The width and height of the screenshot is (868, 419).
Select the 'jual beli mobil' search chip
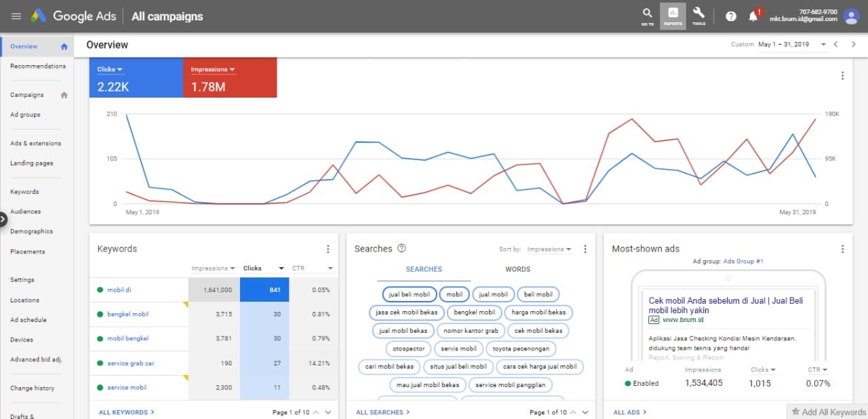[409, 294]
